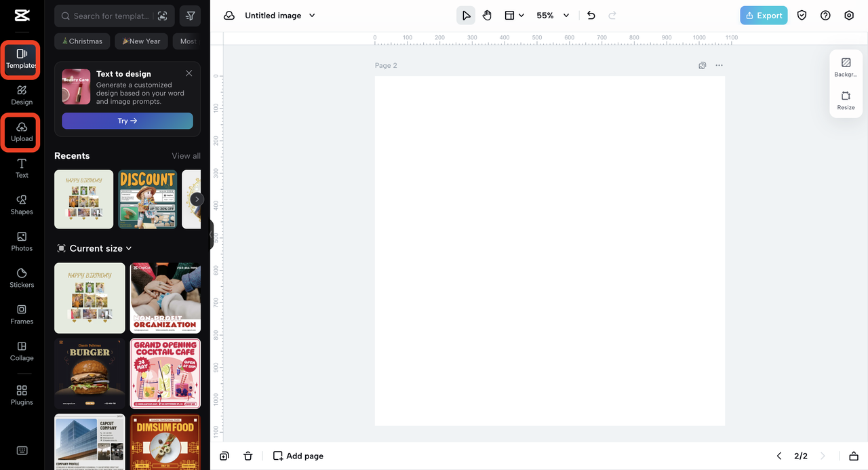
Task: Select the pointer select tool
Action: click(466, 16)
